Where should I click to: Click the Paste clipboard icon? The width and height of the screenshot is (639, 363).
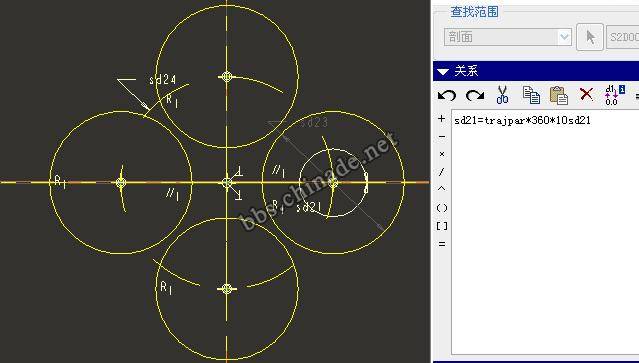coord(559,95)
